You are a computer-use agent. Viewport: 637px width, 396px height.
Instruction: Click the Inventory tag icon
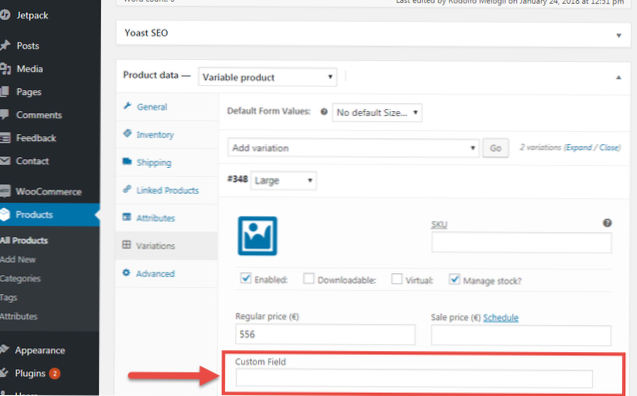point(127,133)
